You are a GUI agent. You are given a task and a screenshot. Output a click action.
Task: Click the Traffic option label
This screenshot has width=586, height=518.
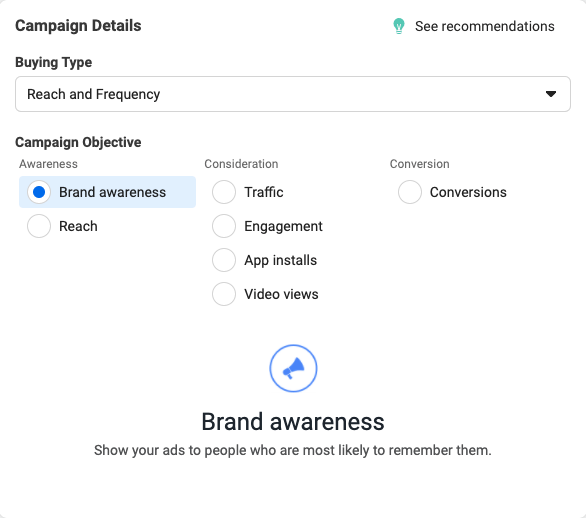(x=264, y=192)
